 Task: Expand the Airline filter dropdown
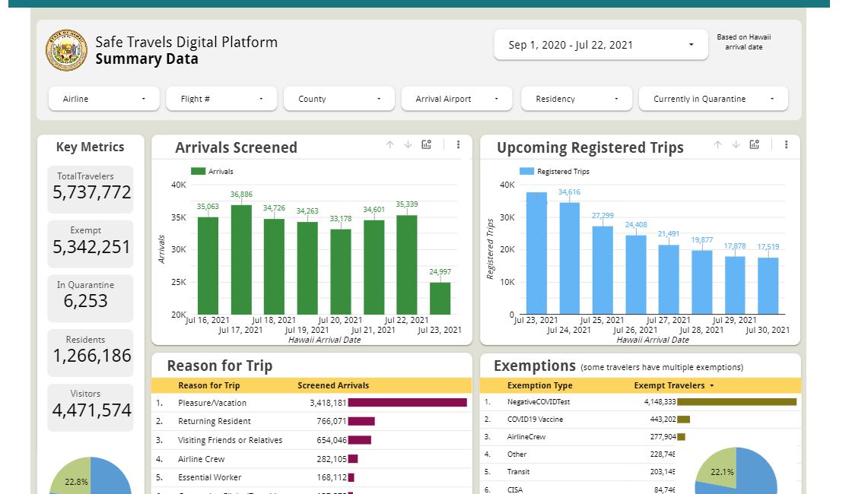(104, 99)
